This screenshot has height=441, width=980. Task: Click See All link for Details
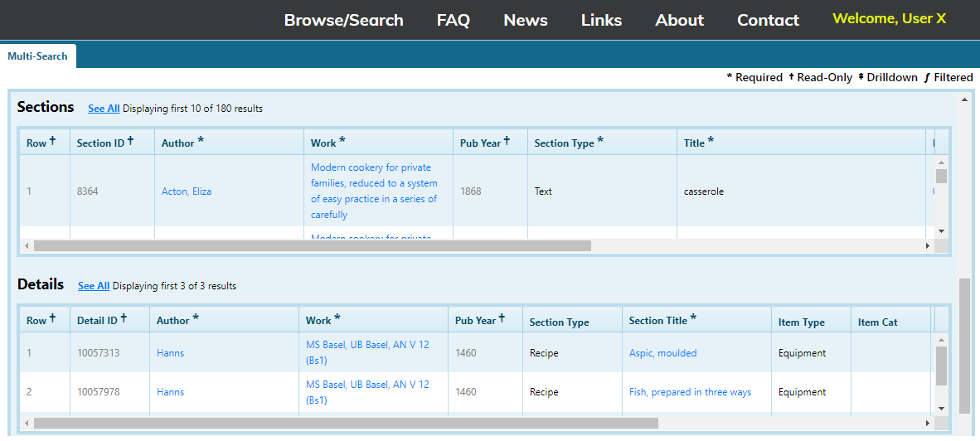(94, 286)
